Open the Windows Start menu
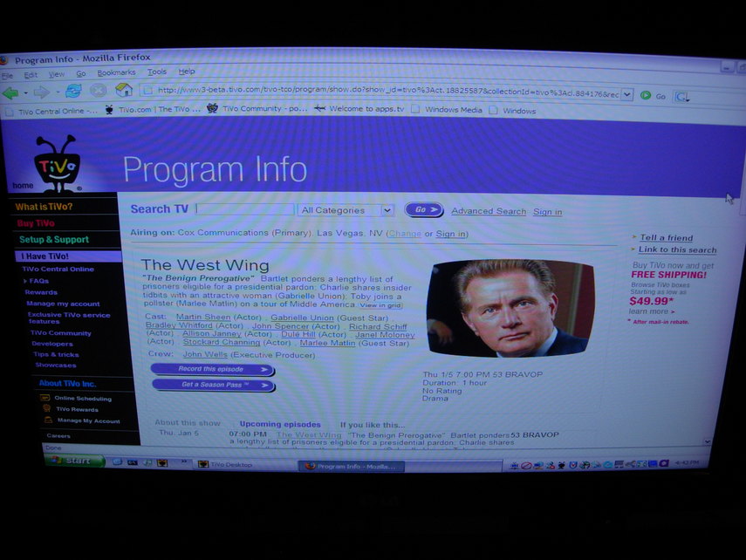 [x=74, y=460]
